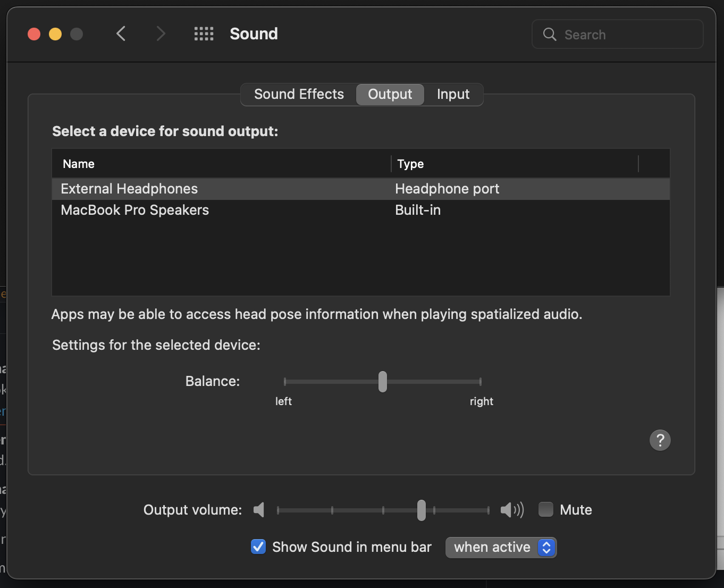Viewport: 724px width, 588px height.
Task: Enable the Mute checkbox
Action: tap(546, 509)
